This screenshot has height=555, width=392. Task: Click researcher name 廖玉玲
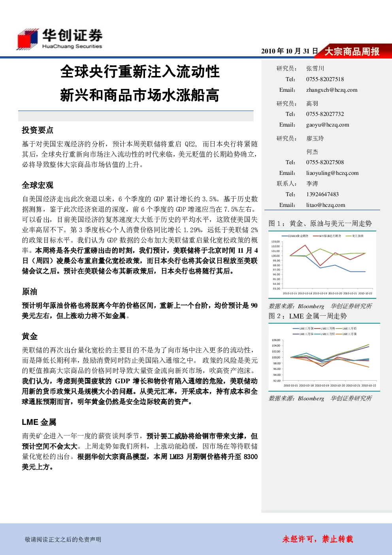[x=315, y=138]
